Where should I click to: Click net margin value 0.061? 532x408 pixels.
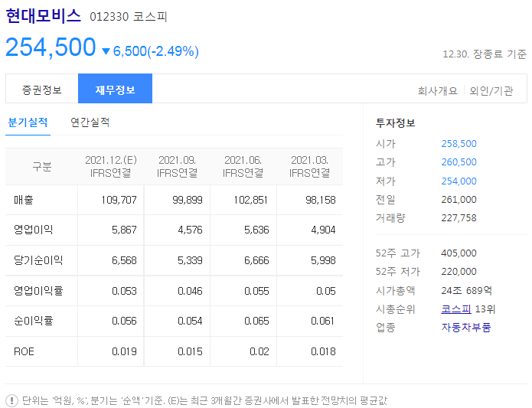[323, 321]
